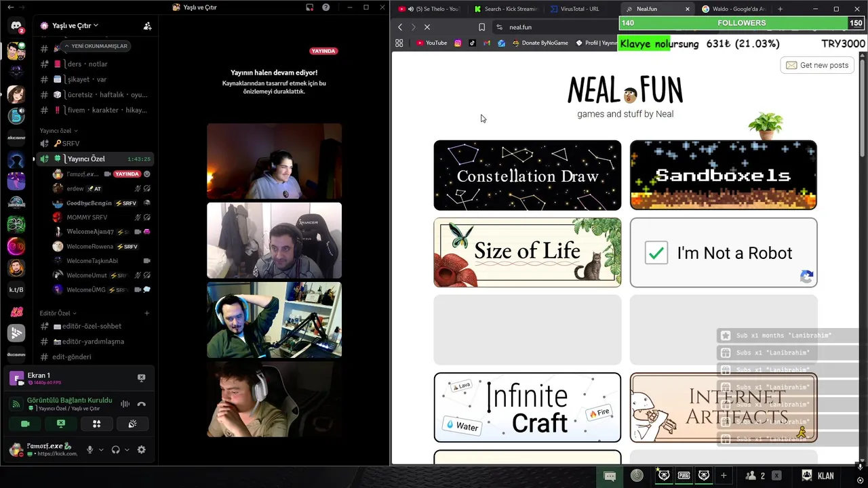The height and width of the screenshot is (488, 868).
Task: Open the Discord inbox icon in title bar
Action: [x=310, y=7]
